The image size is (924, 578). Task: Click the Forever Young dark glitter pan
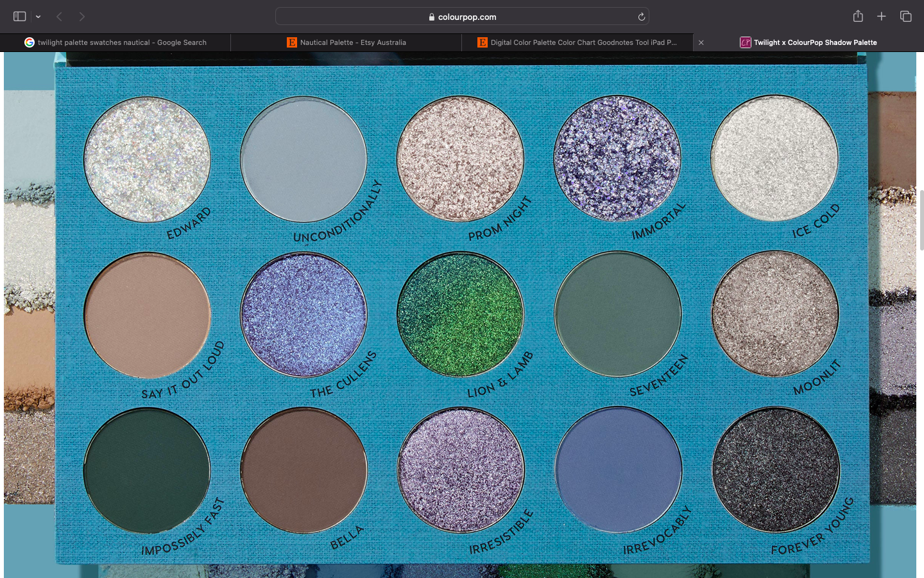click(x=776, y=469)
